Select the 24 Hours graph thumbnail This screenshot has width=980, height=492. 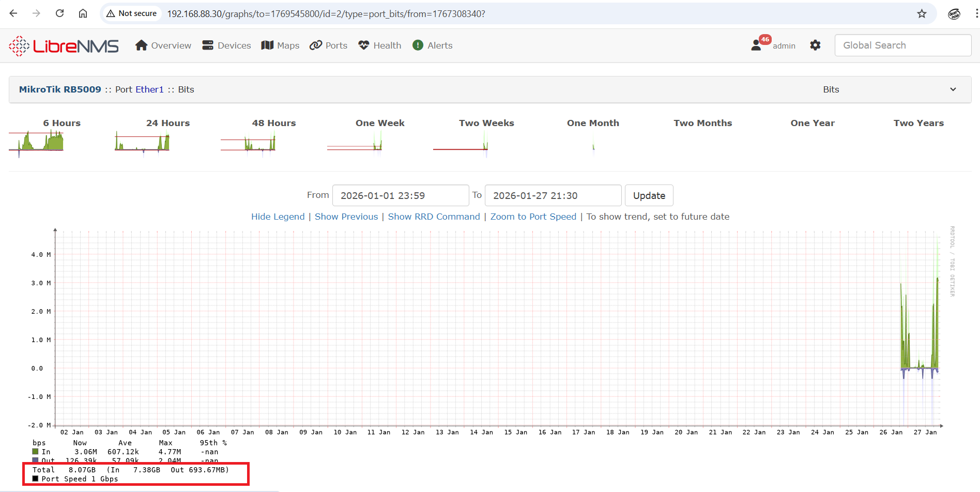(x=142, y=144)
